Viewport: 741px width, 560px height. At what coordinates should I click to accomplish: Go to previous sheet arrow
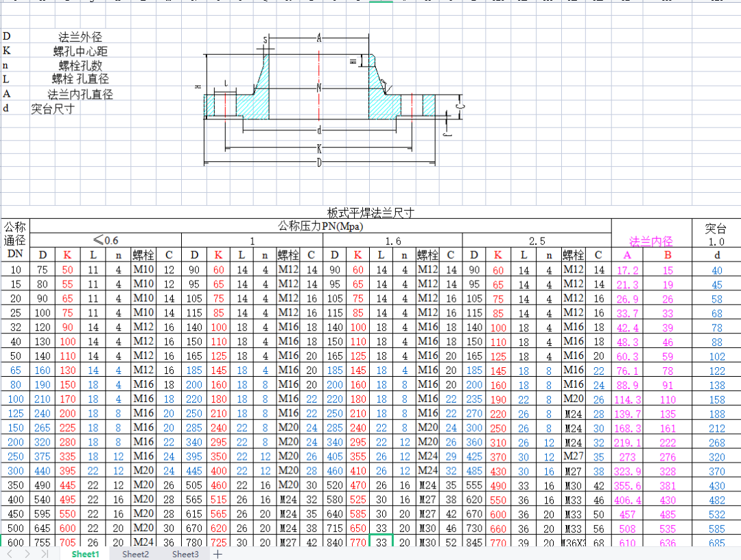(10, 554)
